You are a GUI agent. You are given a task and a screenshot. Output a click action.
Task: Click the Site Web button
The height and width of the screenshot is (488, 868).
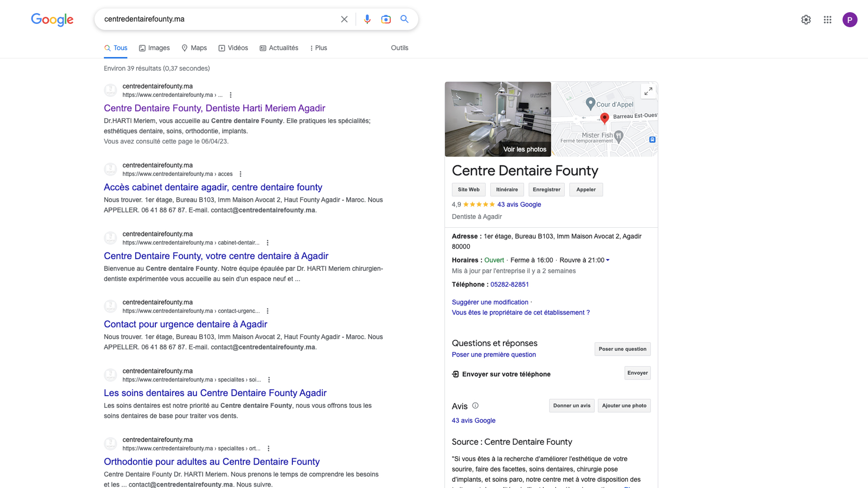[468, 190]
